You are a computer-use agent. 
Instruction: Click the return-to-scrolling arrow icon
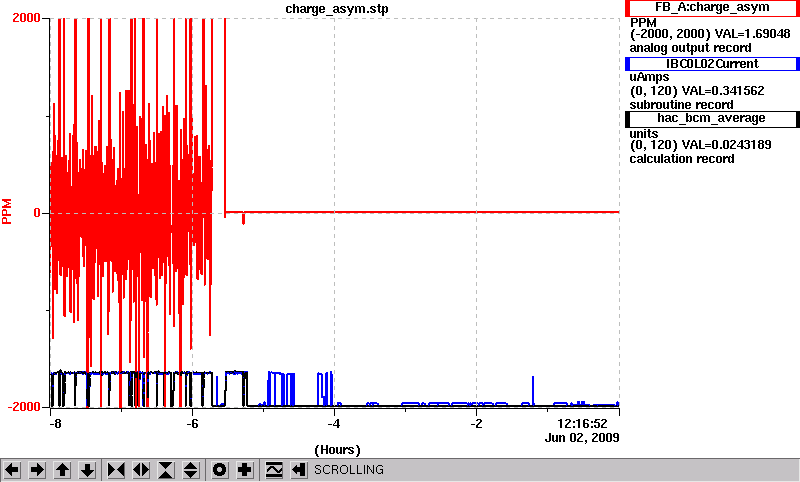299,470
